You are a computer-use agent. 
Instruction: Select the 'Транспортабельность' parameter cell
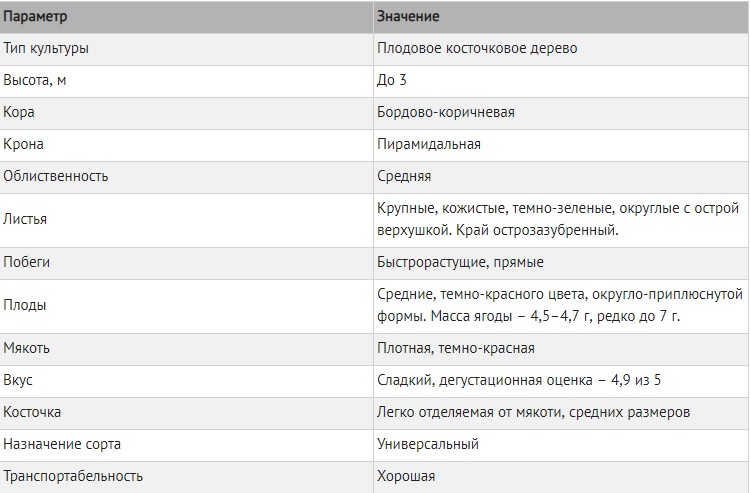[73, 476]
